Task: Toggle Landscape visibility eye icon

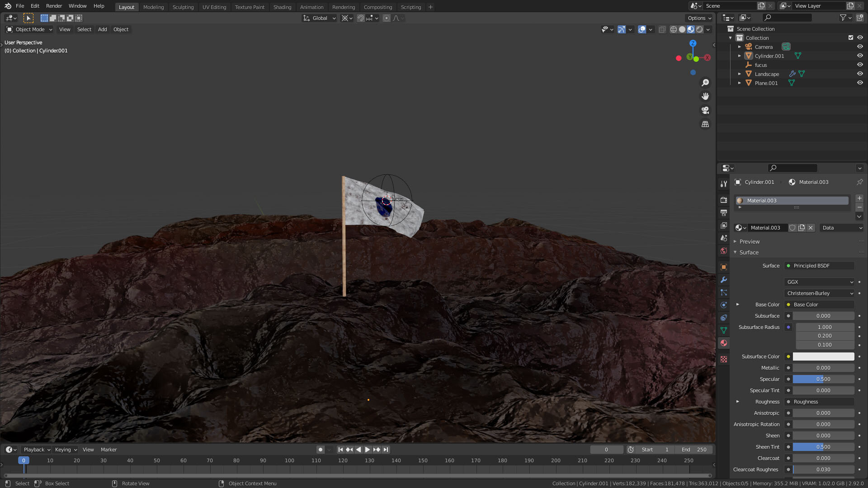Action: pos(860,74)
